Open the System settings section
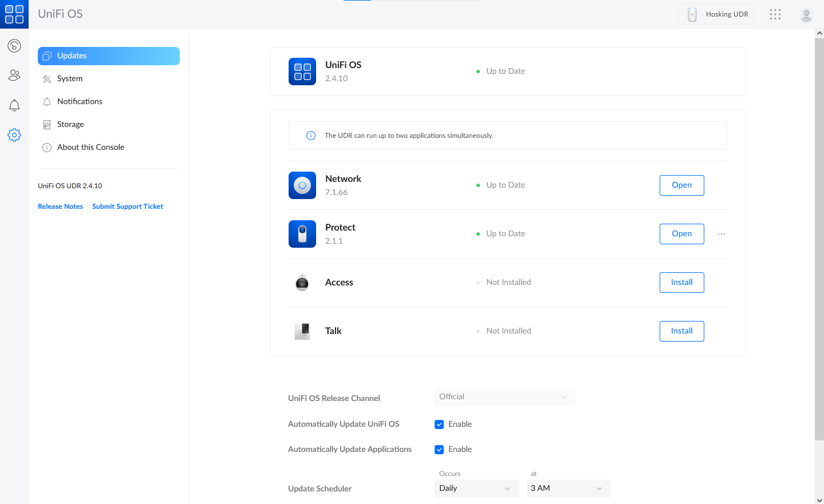 click(x=109, y=79)
